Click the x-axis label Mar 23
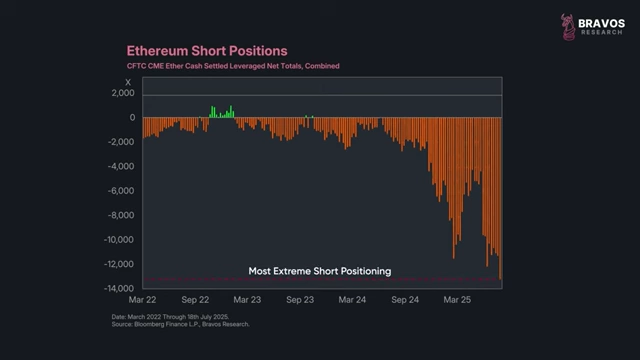 pos(247,300)
